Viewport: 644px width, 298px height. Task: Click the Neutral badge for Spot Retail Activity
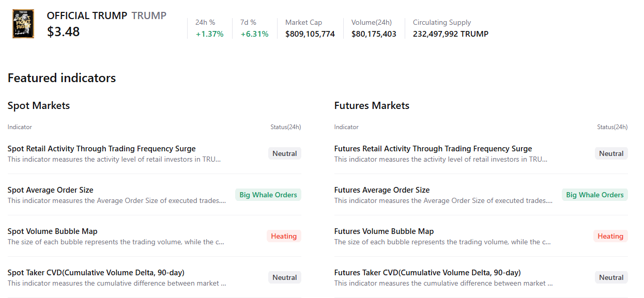click(x=284, y=153)
